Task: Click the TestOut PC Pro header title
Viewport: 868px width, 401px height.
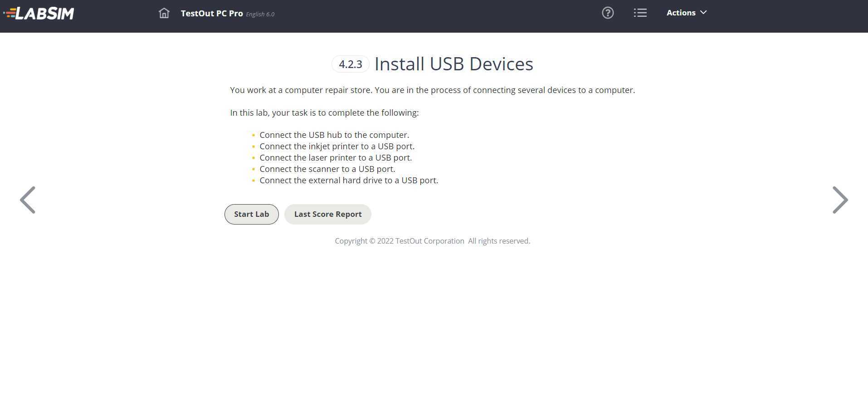Action: (x=211, y=13)
